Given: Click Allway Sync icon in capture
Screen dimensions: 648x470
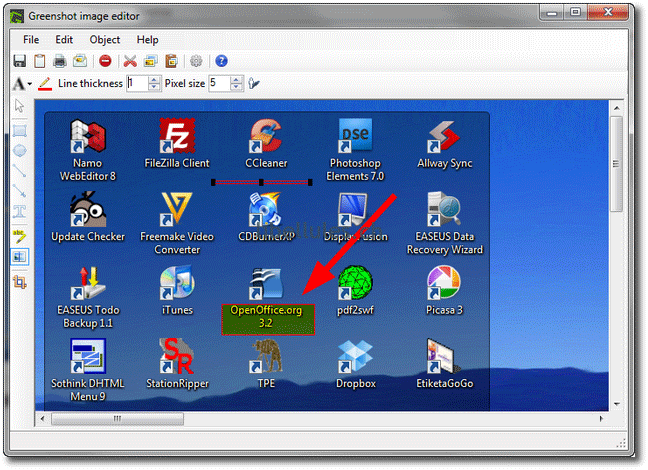Looking at the screenshot, I should pos(444,136).
